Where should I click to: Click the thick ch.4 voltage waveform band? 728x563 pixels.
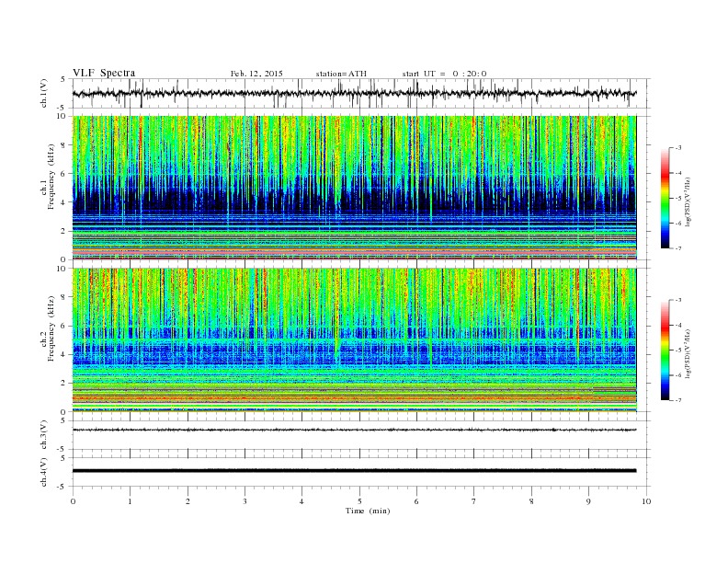pyautogui.click(x=354, y=471)
